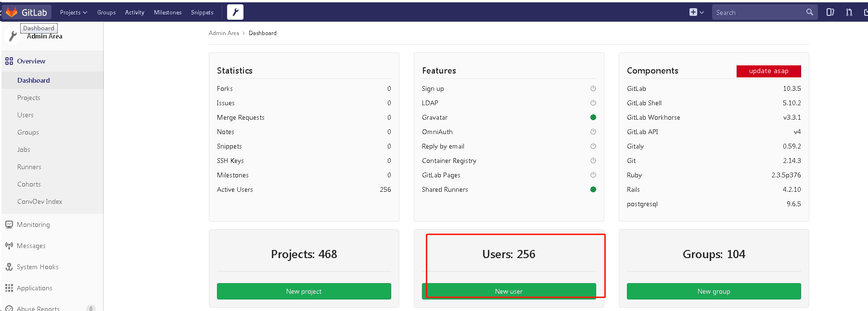Open the new item plus dropdown

[696, 12]
